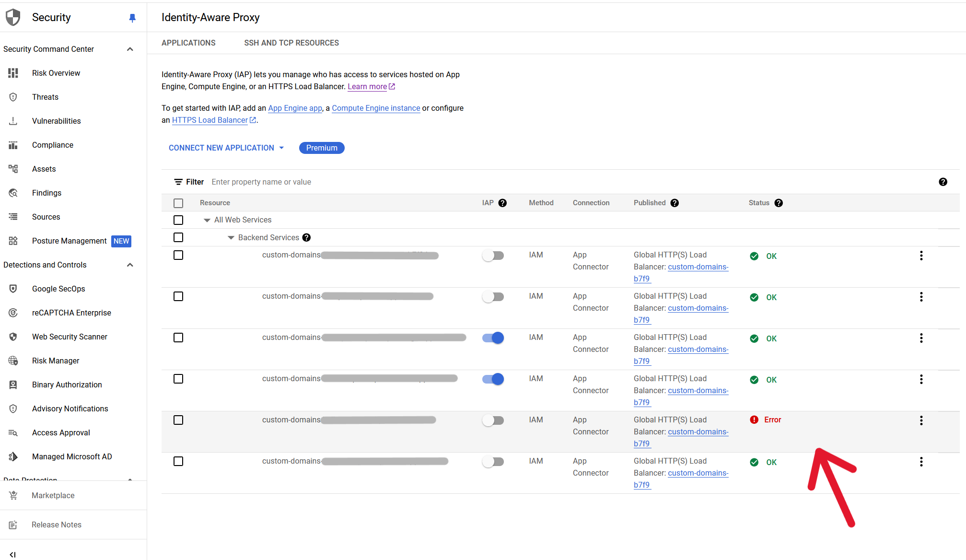Click the CONNECT NEW APPLICATION dropdown
The height and width of the screenshot is (560, 966).
pos(226,148)
